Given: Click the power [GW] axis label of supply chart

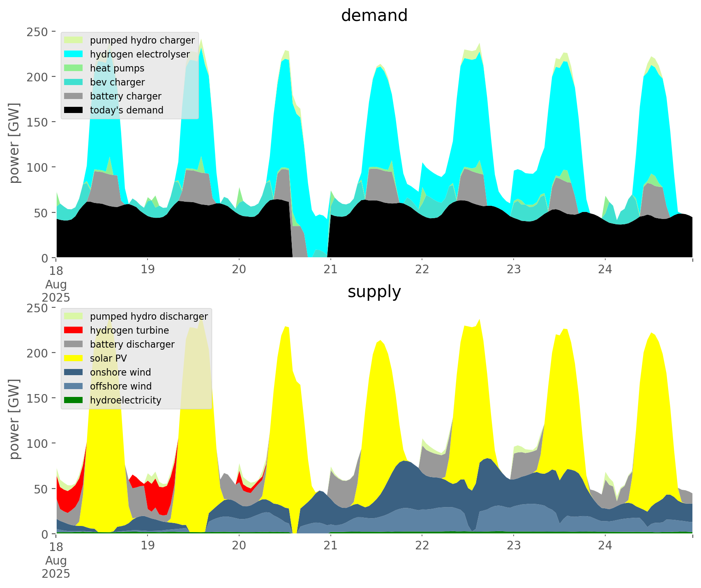Looking at the screenshot, I should coord(15,419).
